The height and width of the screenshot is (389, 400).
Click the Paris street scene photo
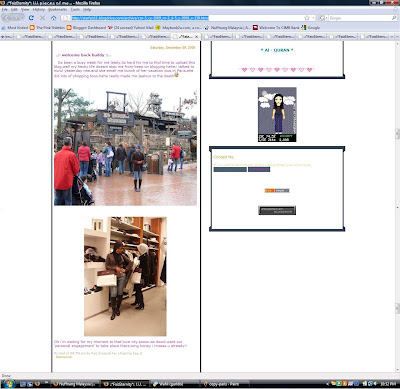(x=125, y=147)
